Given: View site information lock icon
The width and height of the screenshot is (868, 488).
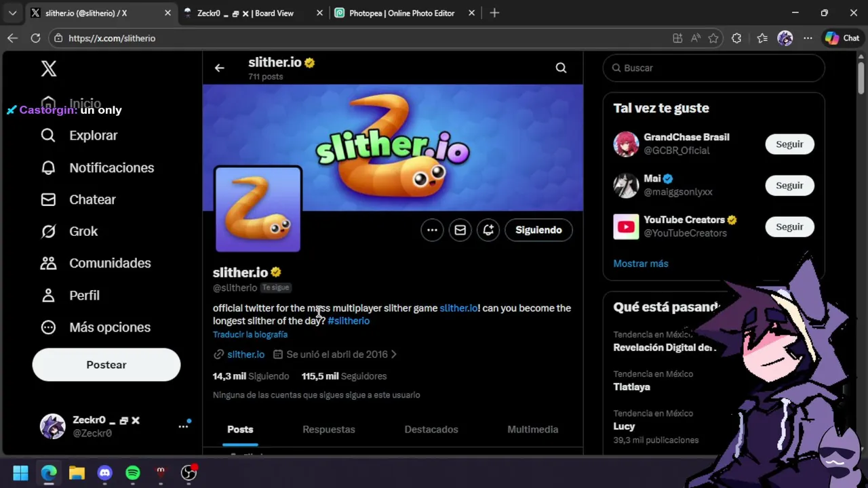Looking at the screenshot, I should pos(59,38).
